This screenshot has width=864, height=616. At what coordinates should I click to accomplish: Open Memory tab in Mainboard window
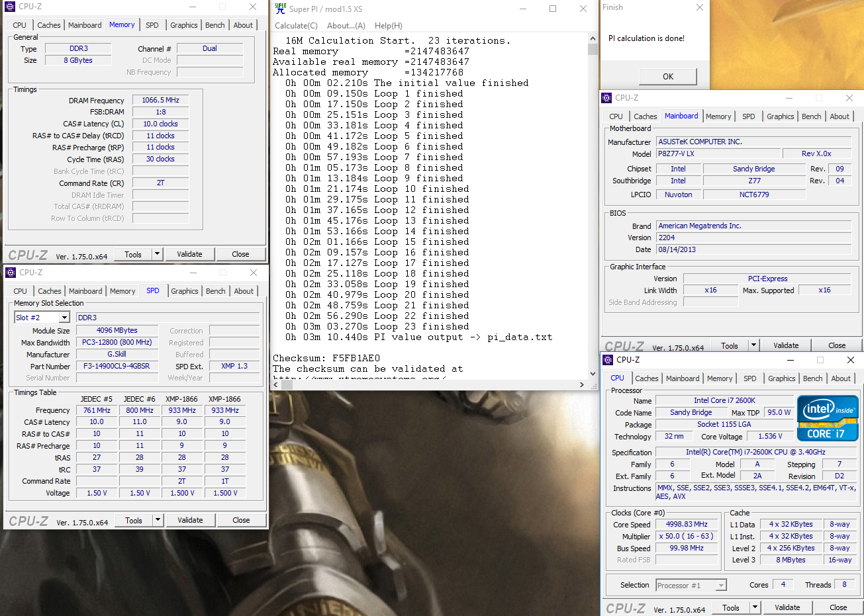[x=718, y=116]
